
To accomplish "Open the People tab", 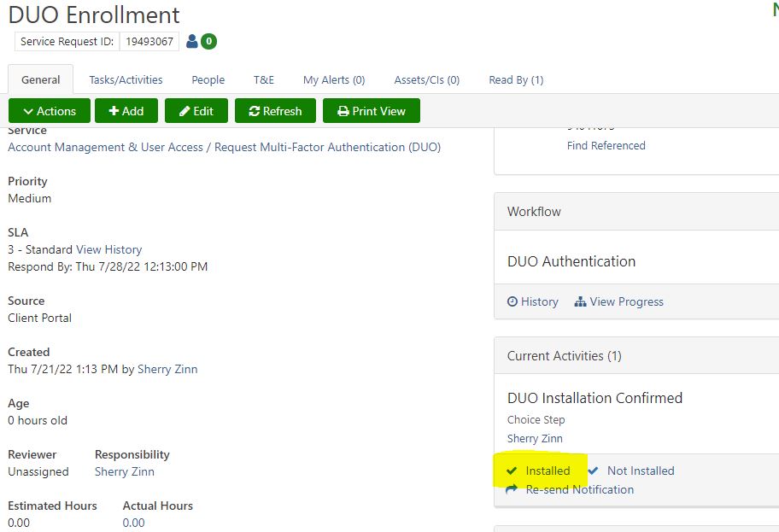I will [208, 79].
